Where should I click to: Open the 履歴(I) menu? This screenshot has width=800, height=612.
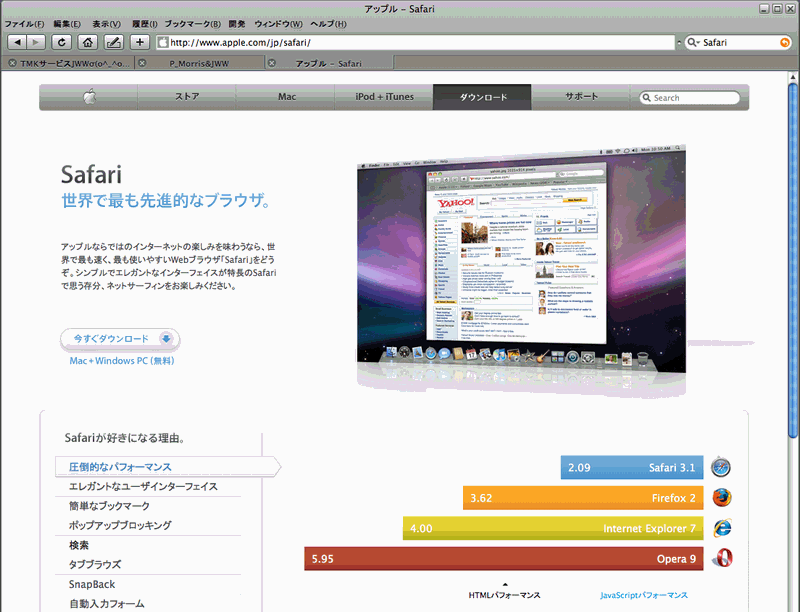click(144, 24)
